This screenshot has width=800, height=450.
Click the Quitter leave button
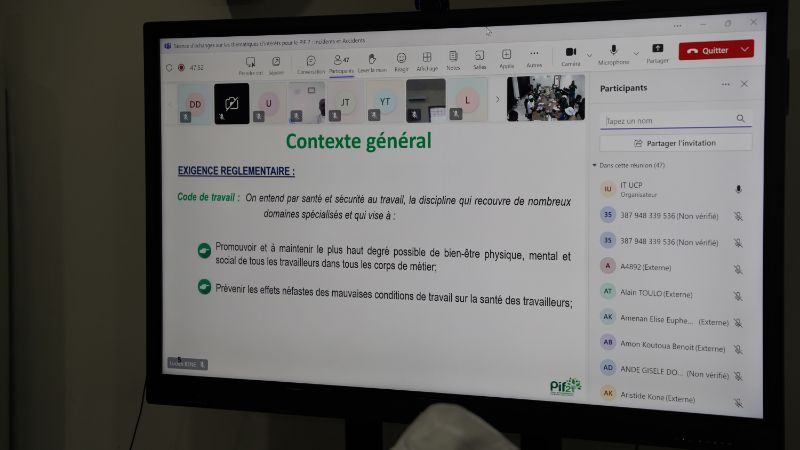(708, 50)
